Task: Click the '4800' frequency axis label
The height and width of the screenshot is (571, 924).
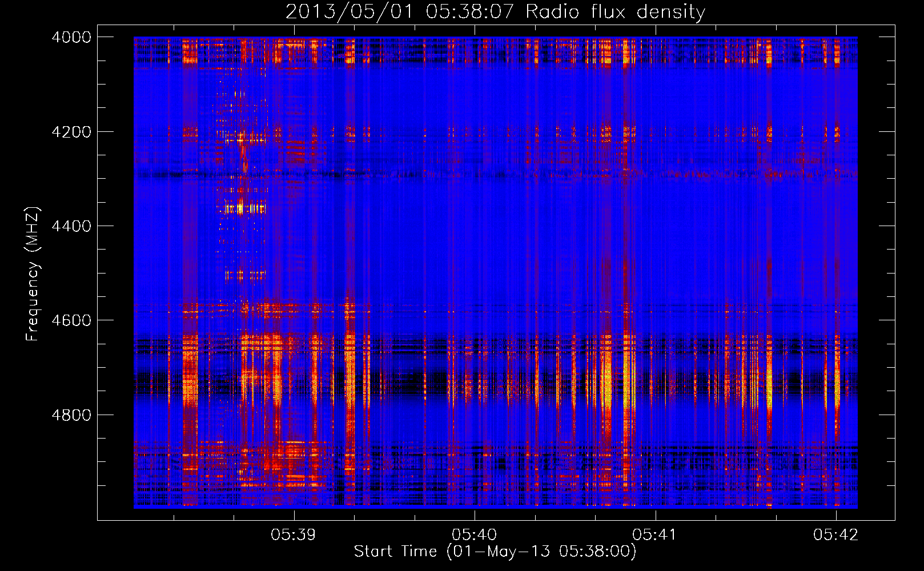Action: (71, 415)
